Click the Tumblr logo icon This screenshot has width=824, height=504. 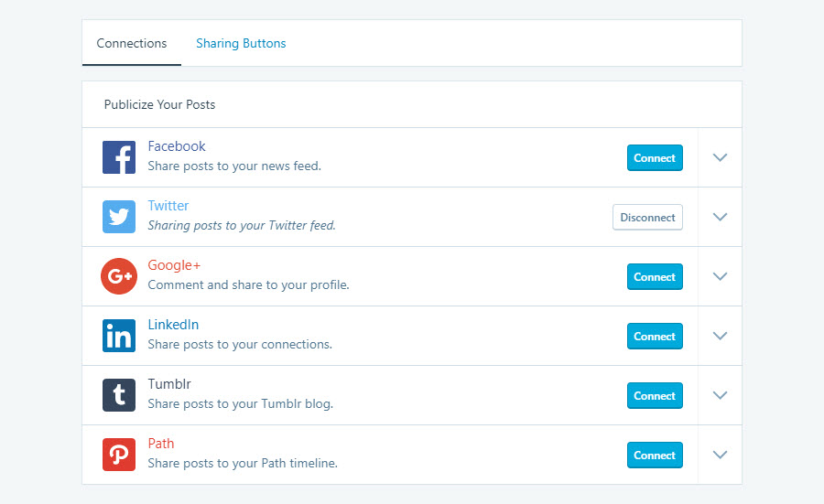pyautogui.click(x=119, y=395)
